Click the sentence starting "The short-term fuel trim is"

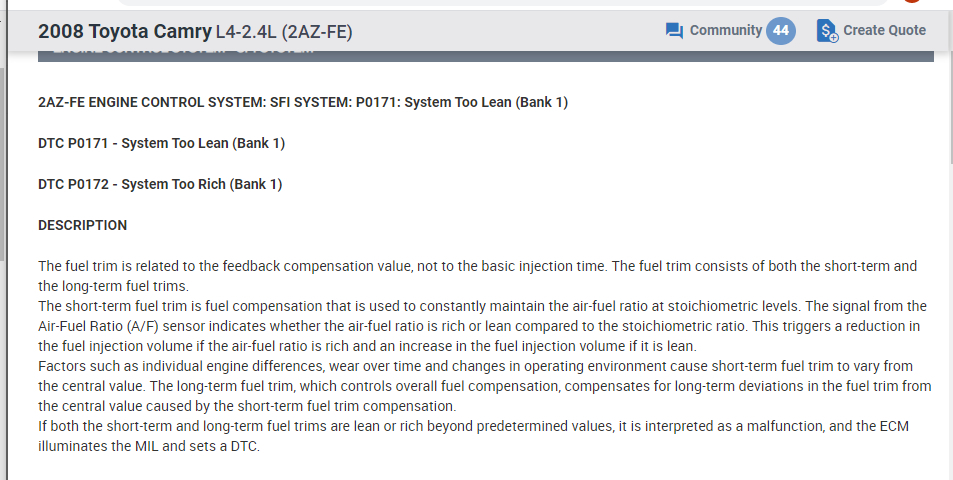coord(480,317)
